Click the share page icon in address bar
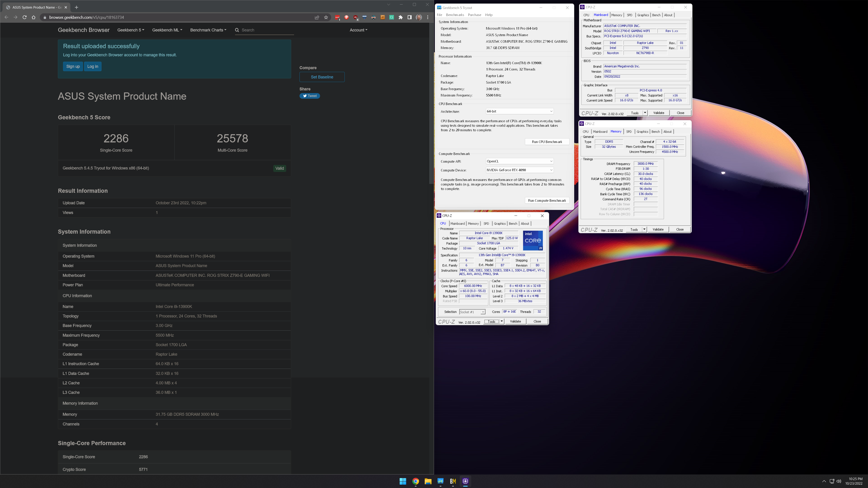Screen dimensions: 868x488 (317, 17)
